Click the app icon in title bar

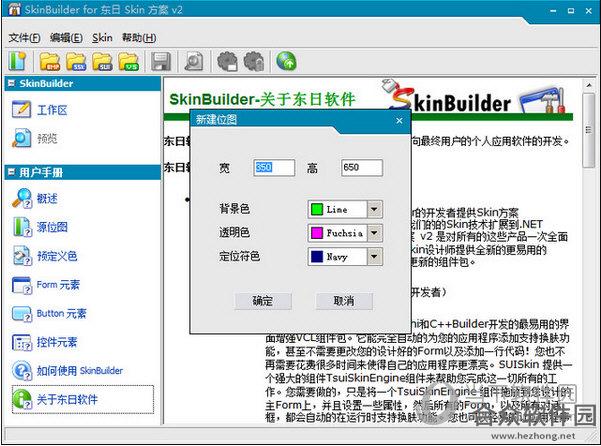(14, 9)
